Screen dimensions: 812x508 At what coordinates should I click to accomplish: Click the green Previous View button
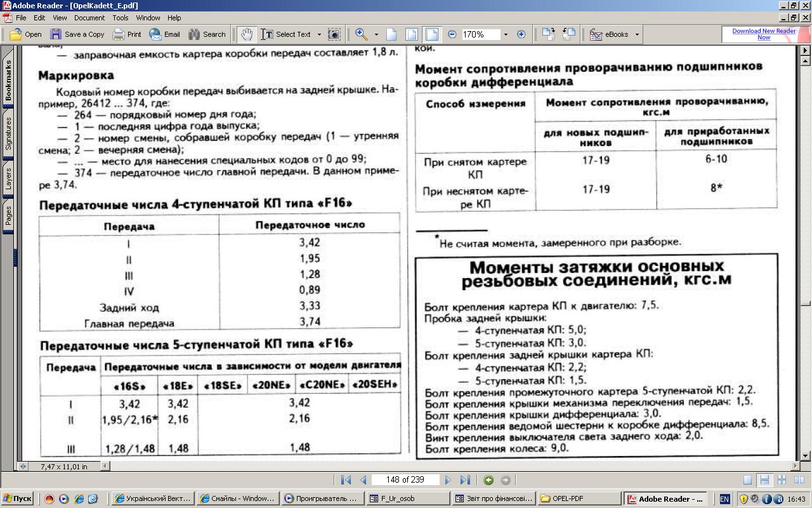488,480
